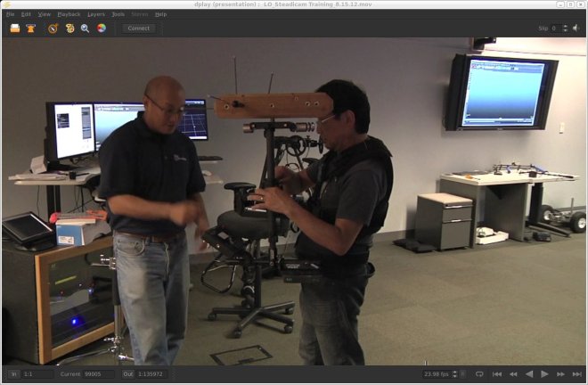
Task: Open the Layers menu
Action: 96,14
